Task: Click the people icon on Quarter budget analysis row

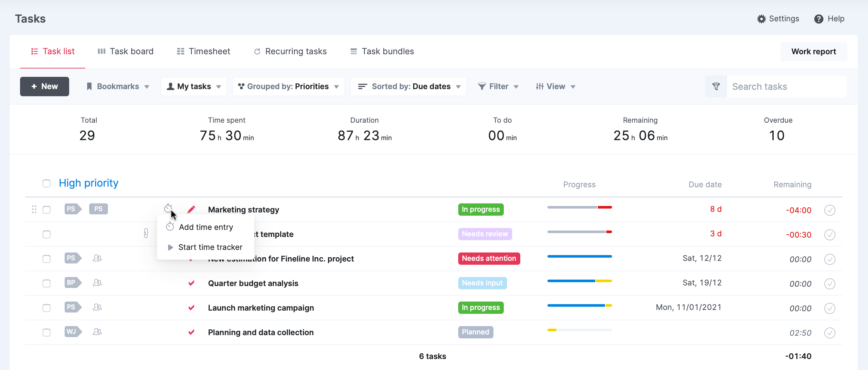Action: [x=97, y=283]
